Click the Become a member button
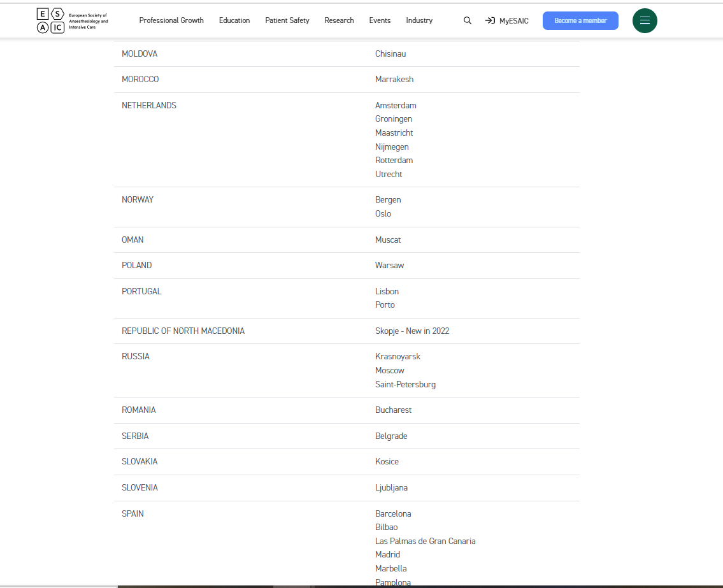This screenshot has width=723, height=588. coord(580,21)
